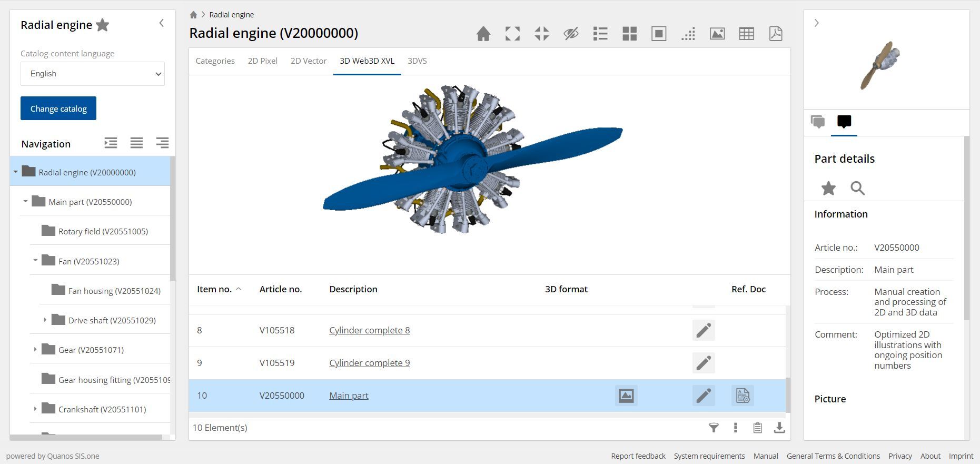Show the picture icon in Main part row
This screenshot has height=464, width=980.
coord(626,396)
